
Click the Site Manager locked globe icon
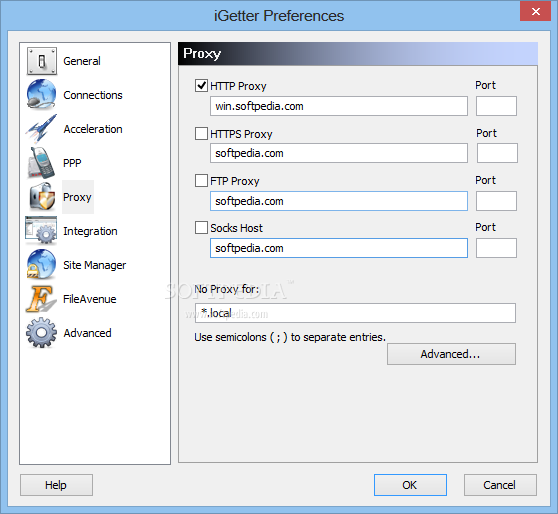pyautogui.click(x=41, y=264)
